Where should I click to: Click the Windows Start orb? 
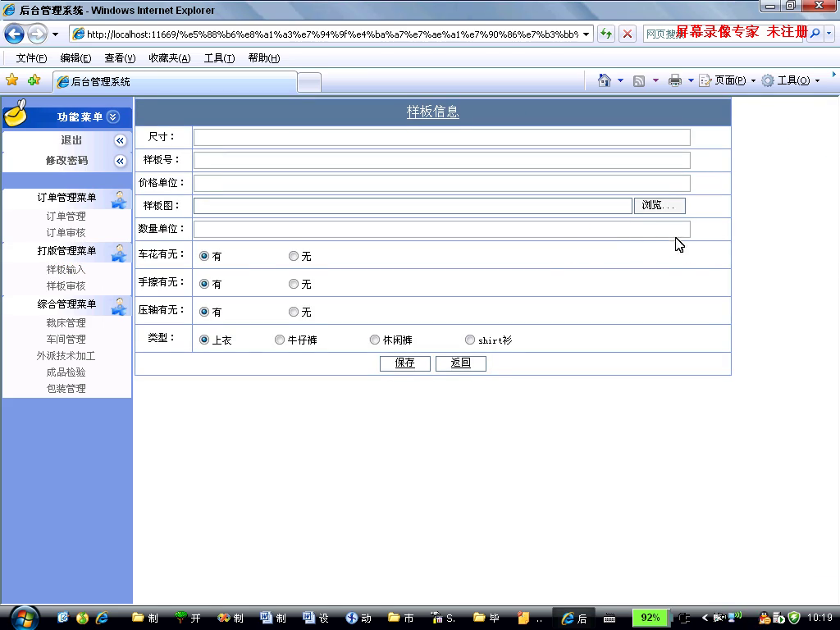tap(25, 619)
